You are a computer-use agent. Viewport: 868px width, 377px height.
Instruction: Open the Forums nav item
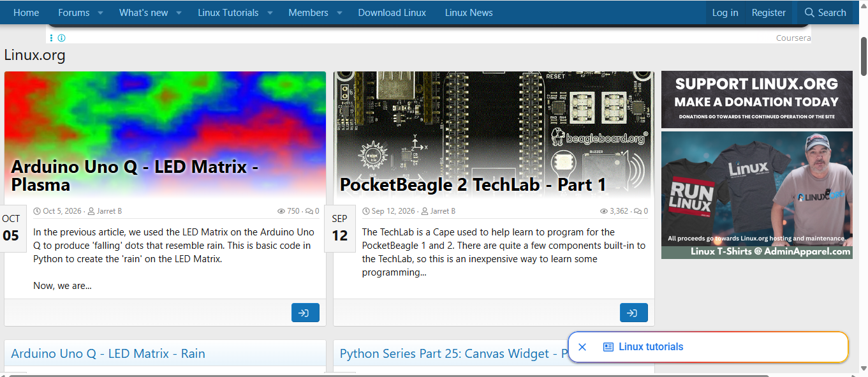pyautogui.click(x=73, y=13)
